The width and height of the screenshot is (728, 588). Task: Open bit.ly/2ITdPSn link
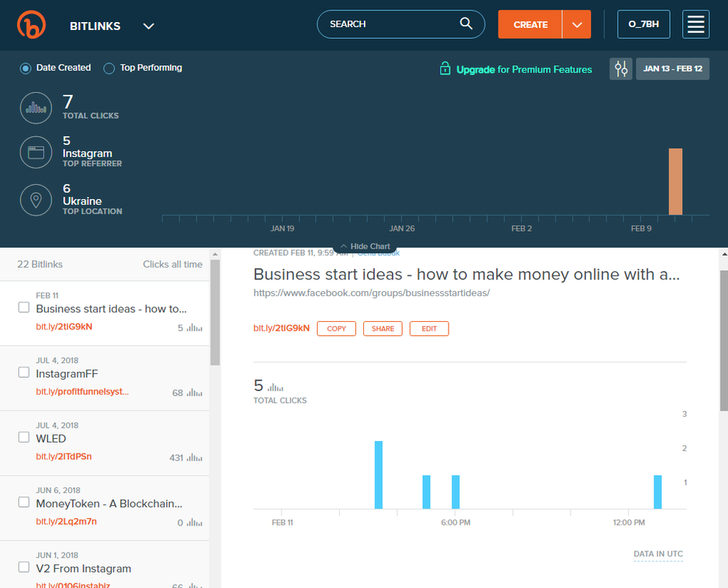pyautogui.click(x=63, y=456)
